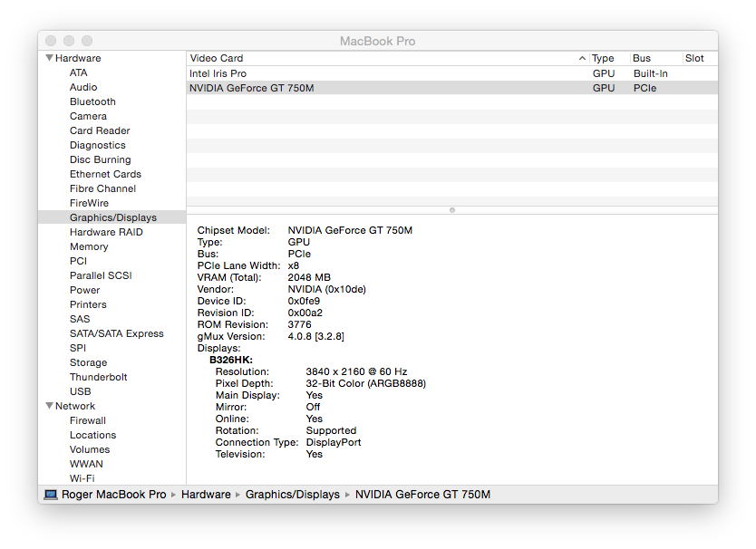Click the NVIDIA (0x10de) vendor value
The width and height of the screenshot is (756, 549).
coord(327,289)
